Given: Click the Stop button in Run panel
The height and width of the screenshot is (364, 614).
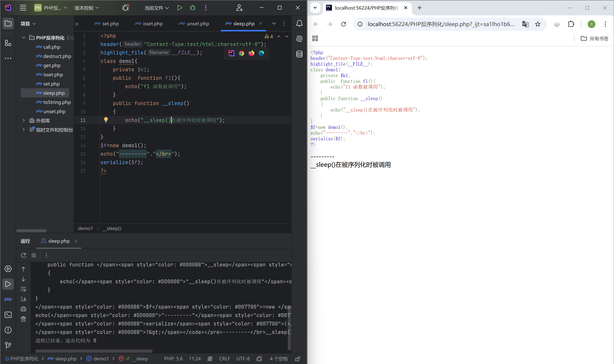Looking at the screenshot, I should pyautogui.click(x=34, y=255).
